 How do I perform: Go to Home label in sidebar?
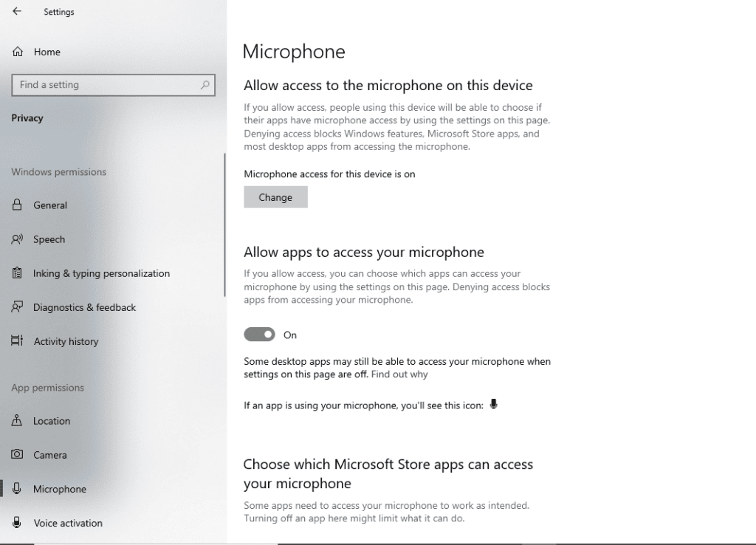pyautogui.click(x=47, y=52)
